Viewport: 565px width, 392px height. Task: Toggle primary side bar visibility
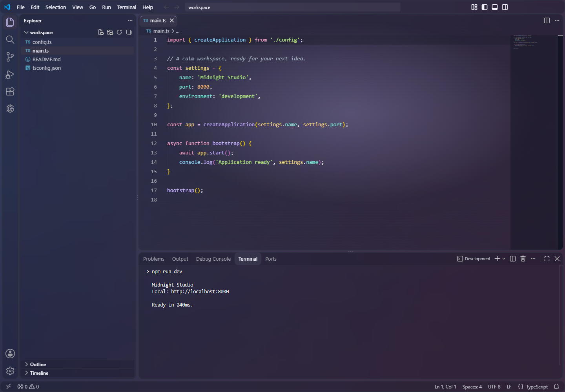click(485, 7)
